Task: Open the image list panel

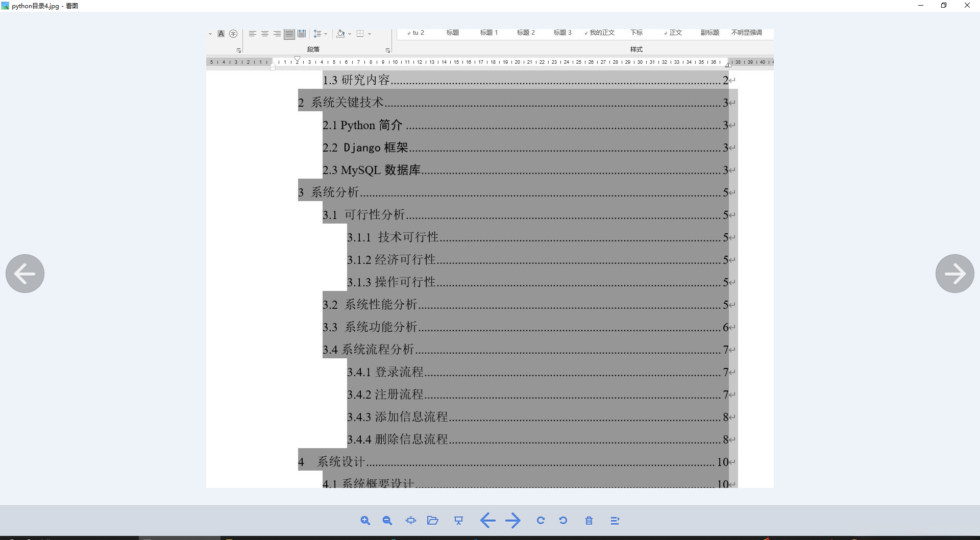Action: coord(615,520)
